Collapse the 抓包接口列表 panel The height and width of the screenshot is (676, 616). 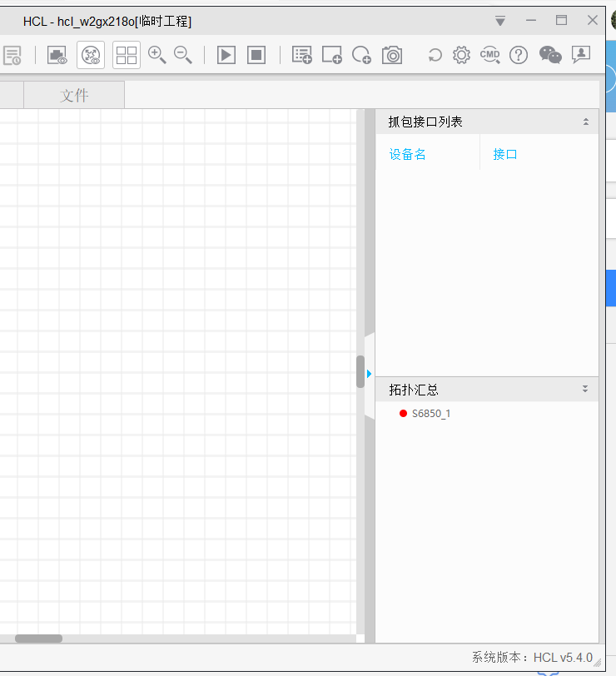[586, 122]
